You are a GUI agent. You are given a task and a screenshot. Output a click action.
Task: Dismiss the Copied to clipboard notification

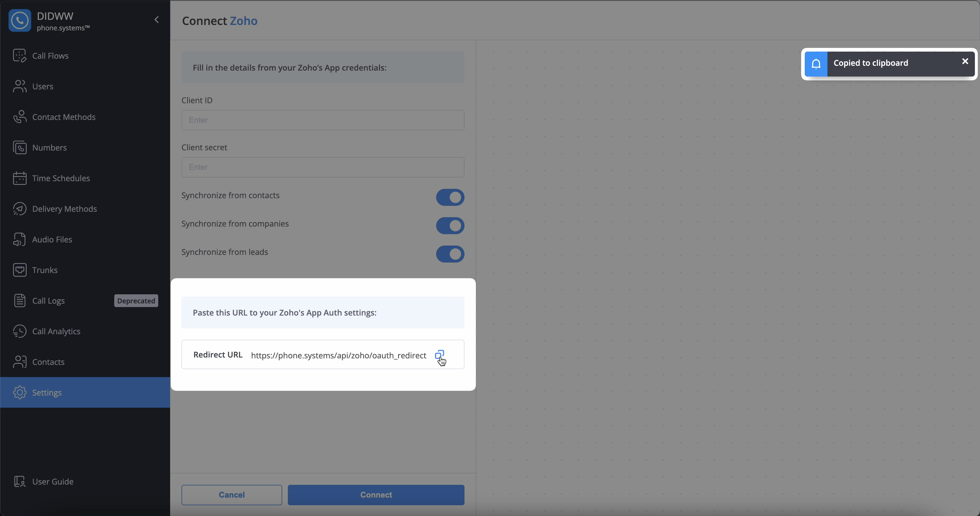965,61
